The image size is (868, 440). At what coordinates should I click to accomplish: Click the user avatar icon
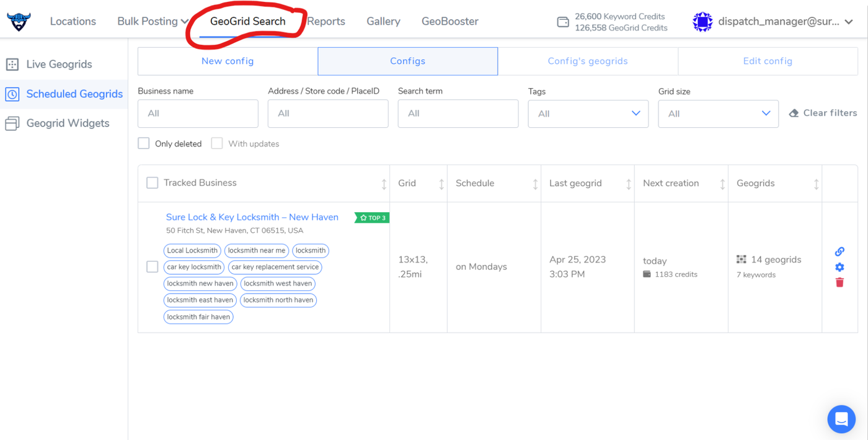702,22
